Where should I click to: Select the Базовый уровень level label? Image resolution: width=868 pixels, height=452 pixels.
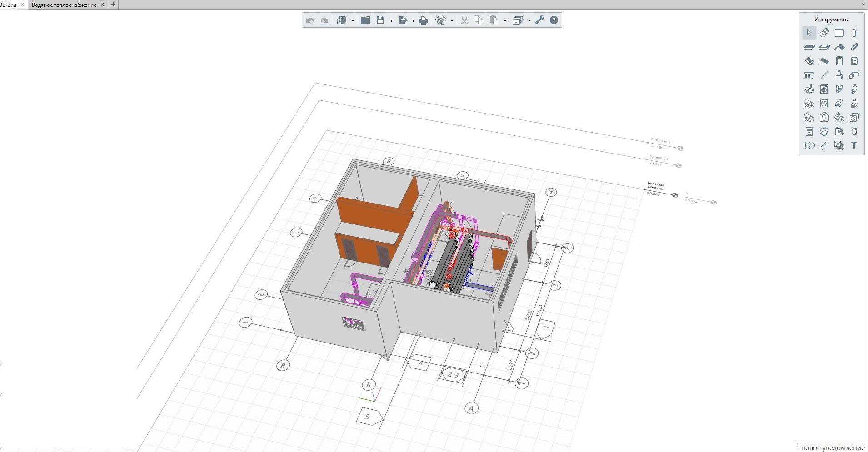(655, 187)
